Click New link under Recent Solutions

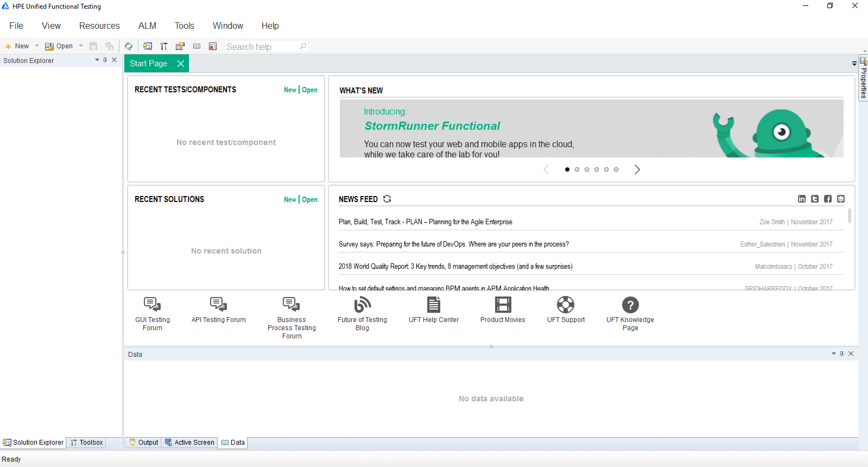[290, 200]
